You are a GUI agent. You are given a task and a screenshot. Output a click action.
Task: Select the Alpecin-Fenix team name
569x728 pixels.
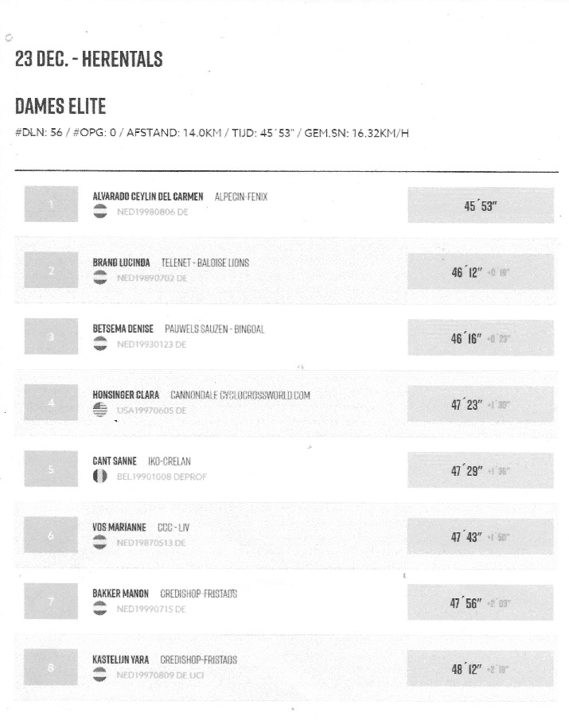[x=241, y=197]
